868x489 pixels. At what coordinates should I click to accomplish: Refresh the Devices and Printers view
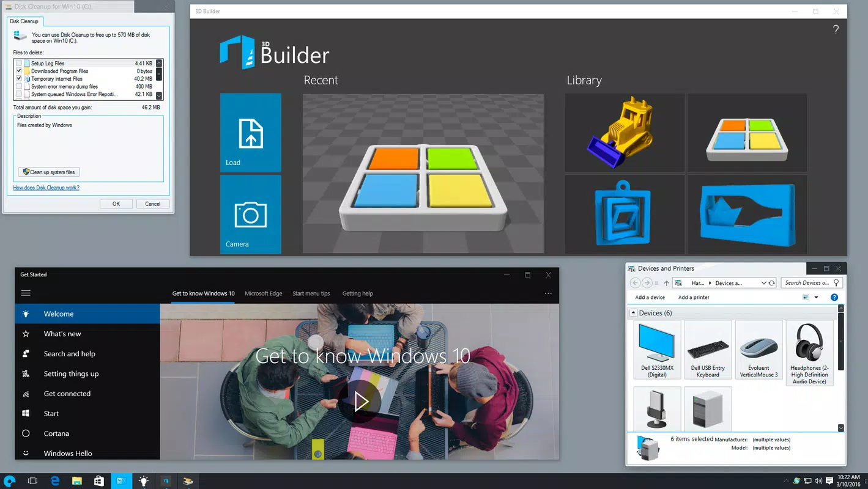tap(772, 283)
